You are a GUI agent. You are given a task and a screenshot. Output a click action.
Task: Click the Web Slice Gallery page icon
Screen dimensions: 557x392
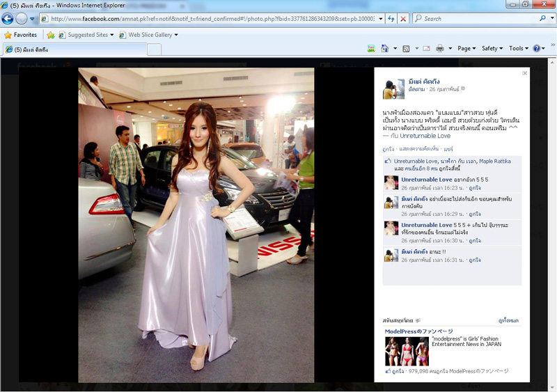[123, 35]
